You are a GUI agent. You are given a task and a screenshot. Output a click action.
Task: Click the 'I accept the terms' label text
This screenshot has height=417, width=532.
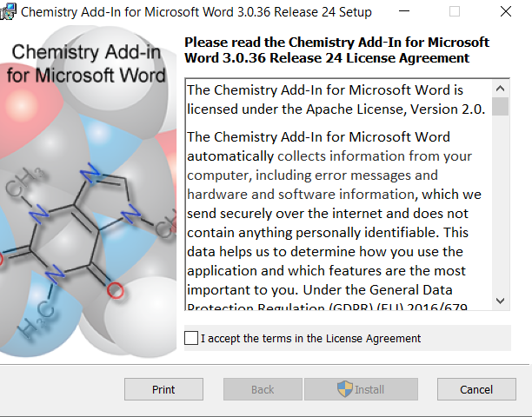[310, 338]
